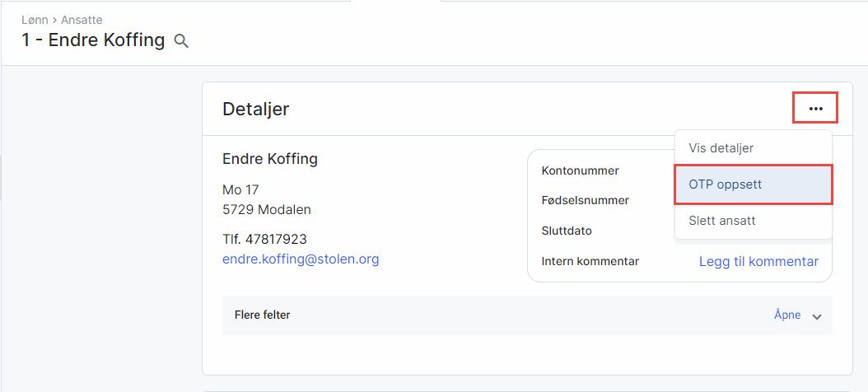Select the phone number Tlf. 47817923
The height and width of the screenshot is (392, 868).
pos(264,239)
